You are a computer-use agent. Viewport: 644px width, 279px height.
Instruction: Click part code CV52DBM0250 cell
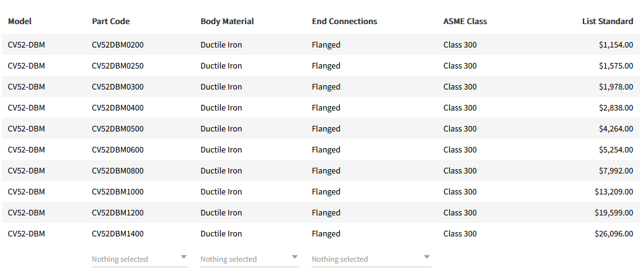pyautogui.click(x=118, y=66)
